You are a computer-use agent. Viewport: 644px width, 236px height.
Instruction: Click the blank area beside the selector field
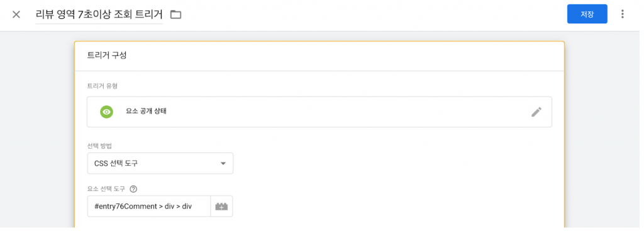(390, 206)
